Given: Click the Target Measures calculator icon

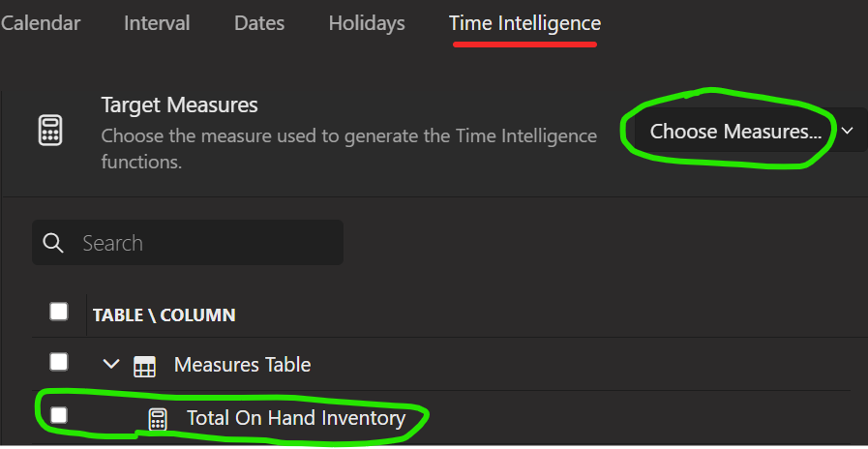Looking at the screenshot, I should 50,132.
